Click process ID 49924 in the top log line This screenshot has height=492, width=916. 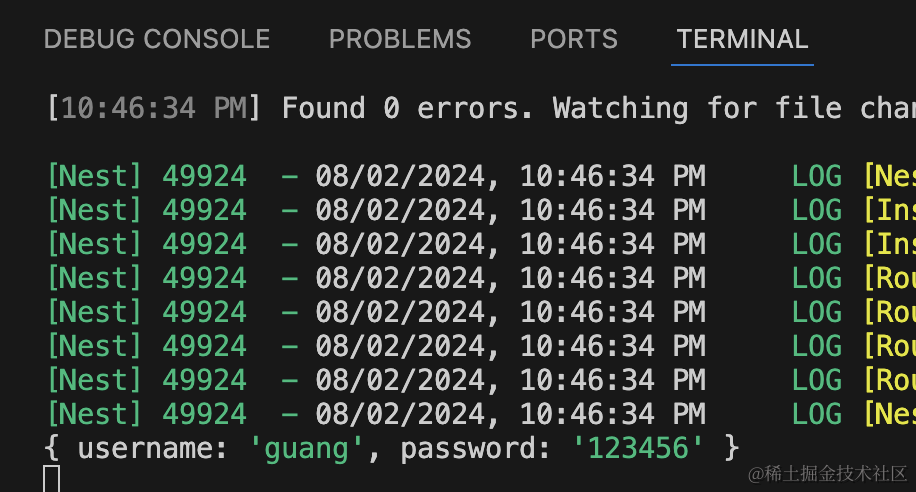[x=204, y=177]
